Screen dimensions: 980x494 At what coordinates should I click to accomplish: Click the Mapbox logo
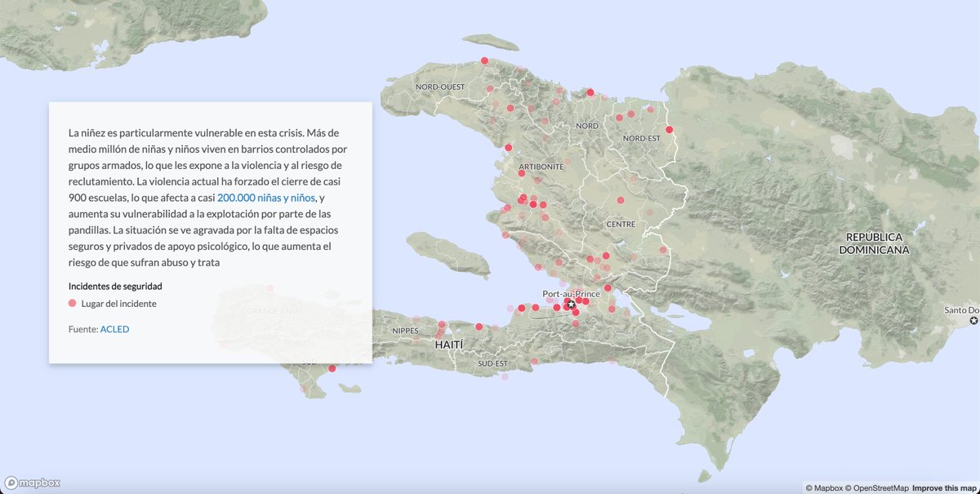tap(32, 483)
